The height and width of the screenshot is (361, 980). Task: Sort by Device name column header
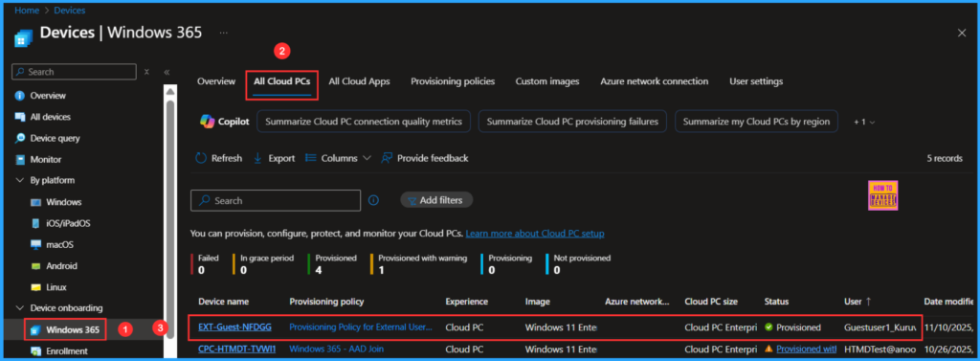224,302
